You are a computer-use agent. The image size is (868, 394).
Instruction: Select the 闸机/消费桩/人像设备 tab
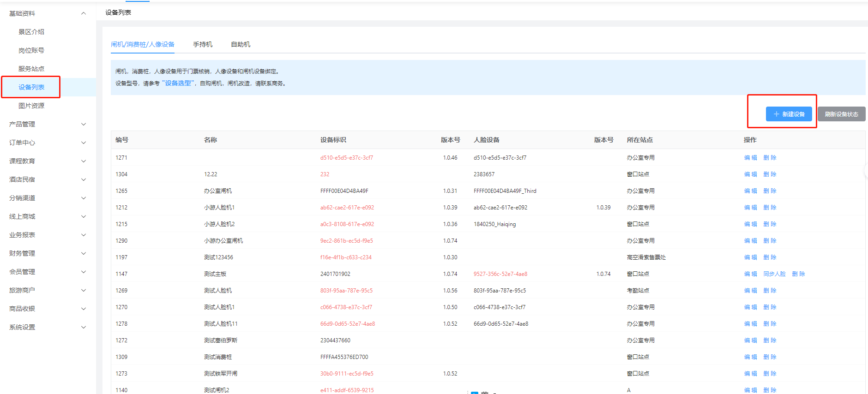pos(142,44)
